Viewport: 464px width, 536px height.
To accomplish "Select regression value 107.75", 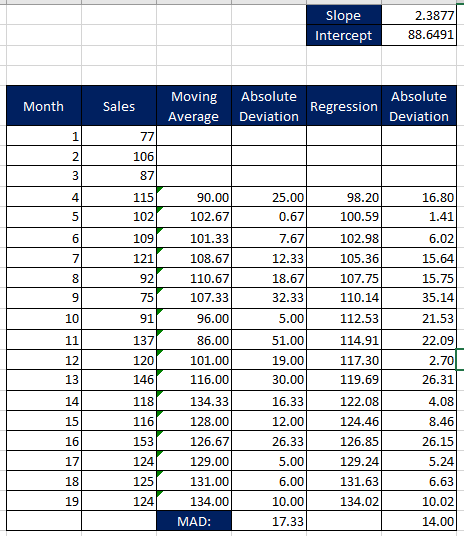I will pyautogui.click(x=344, y=278).
